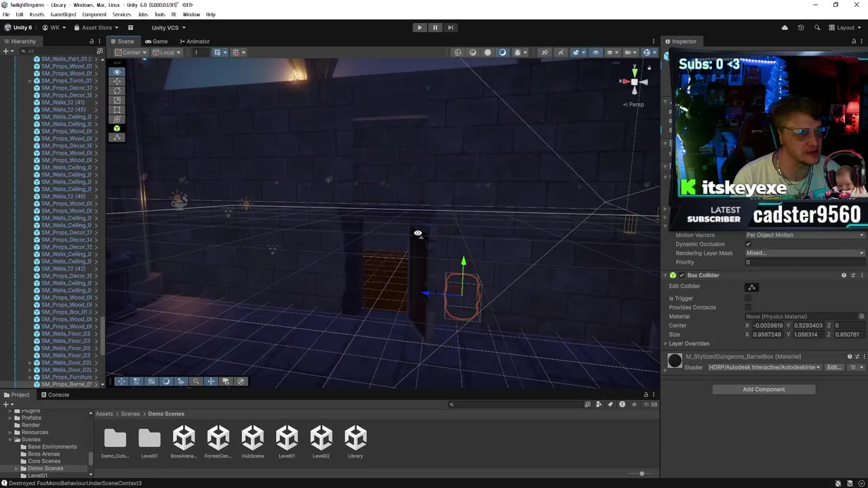The height and width of the screenshot is (488, 868).
Task: Open Inspector panel more options menu
Action: (862, 41)
